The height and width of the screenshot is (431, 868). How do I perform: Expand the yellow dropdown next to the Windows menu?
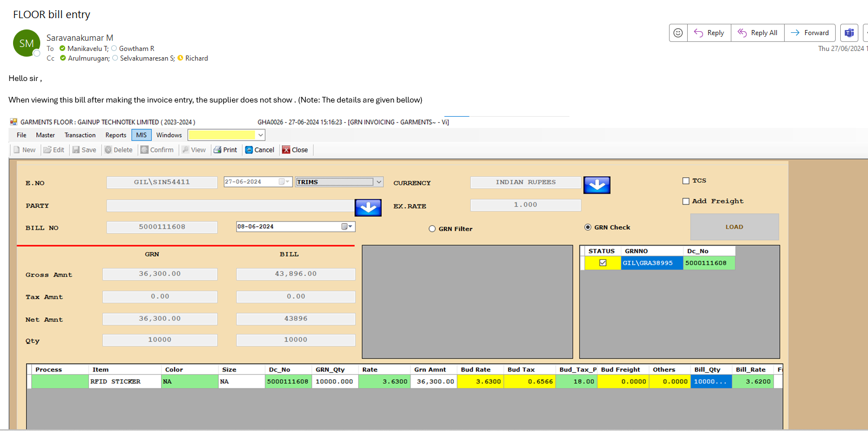260,135
